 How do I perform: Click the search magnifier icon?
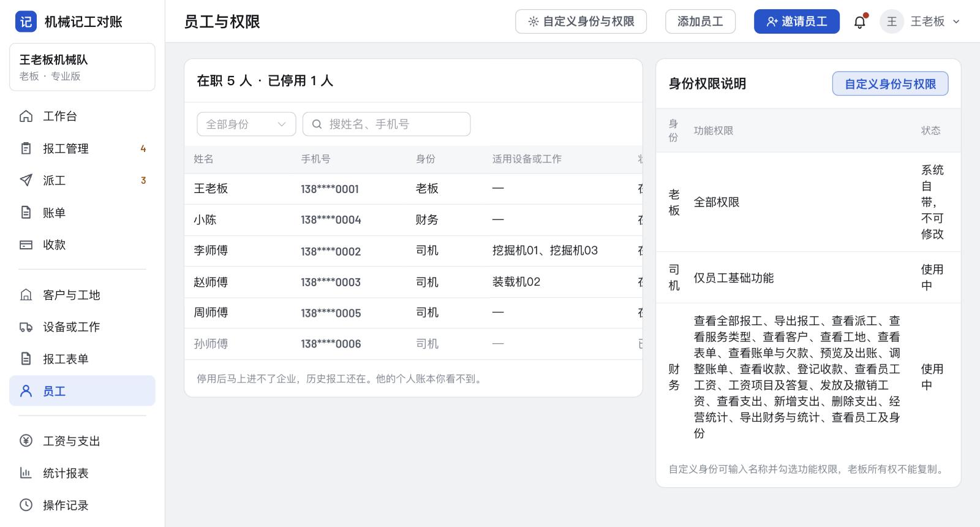coord(317,124)
